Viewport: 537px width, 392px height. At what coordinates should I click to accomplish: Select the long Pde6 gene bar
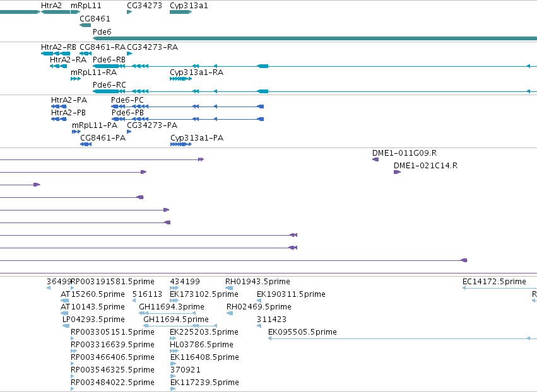(315, 38)
